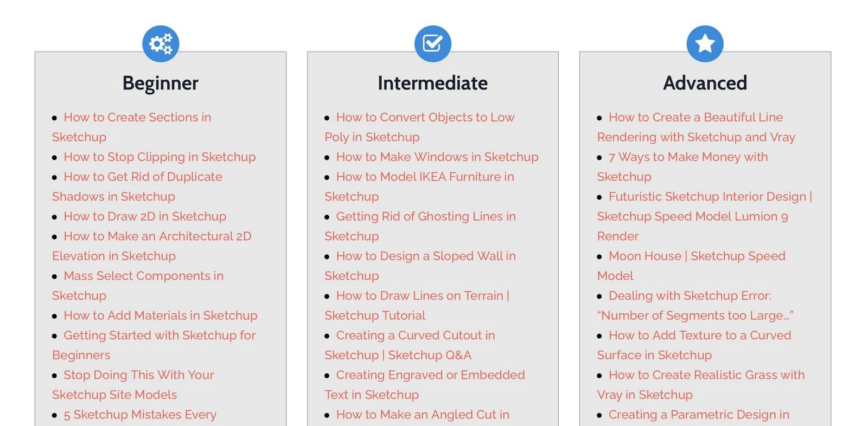Open How to Draw 2D in Sketchup
Screen dimensions: 868x426
pyautogui.click(x=145, y=216)
